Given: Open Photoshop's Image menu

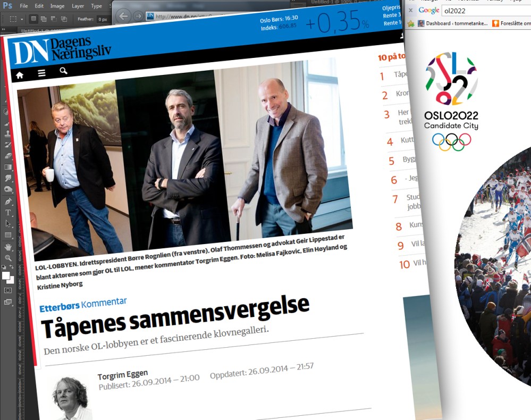Looking at the screenshot, I should click(57, 6).
